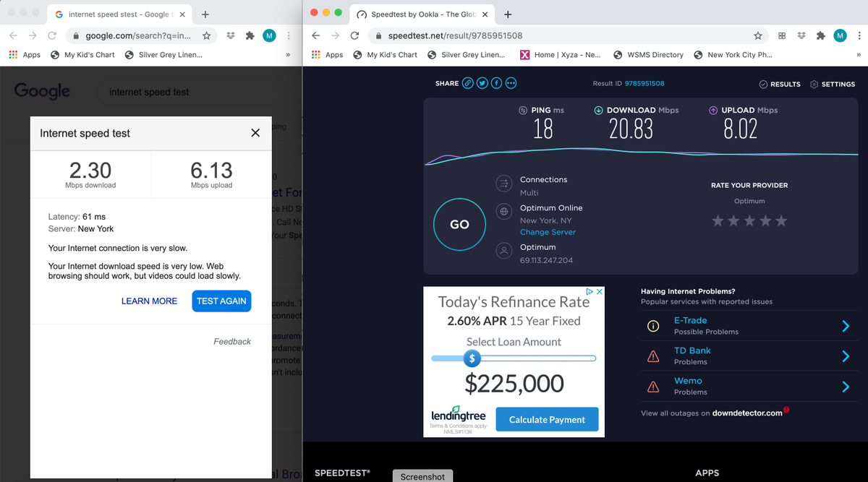This screenshot has height=482, width=868.
Task: Show more bookmarks in Speedtest window
Action: (859, 55)
